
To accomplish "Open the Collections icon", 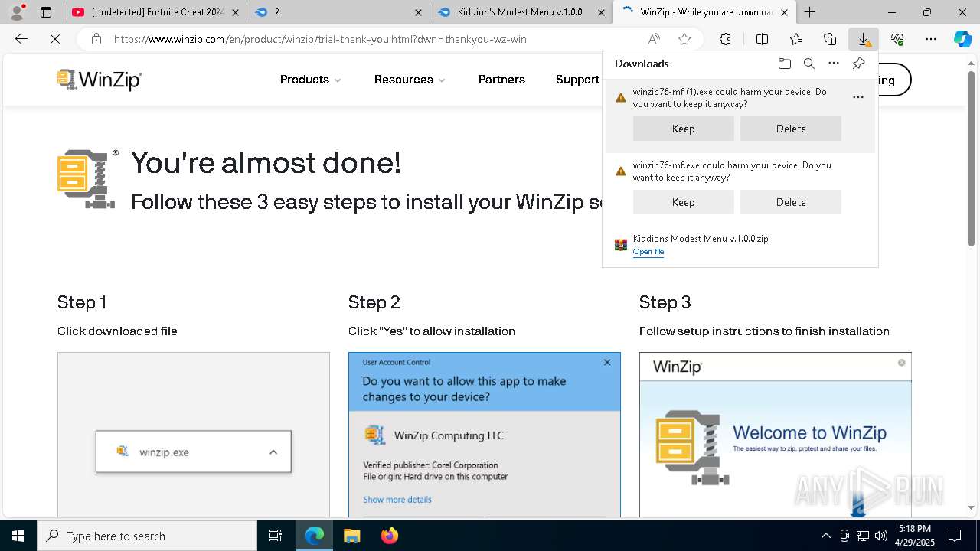I will point(830,39).
